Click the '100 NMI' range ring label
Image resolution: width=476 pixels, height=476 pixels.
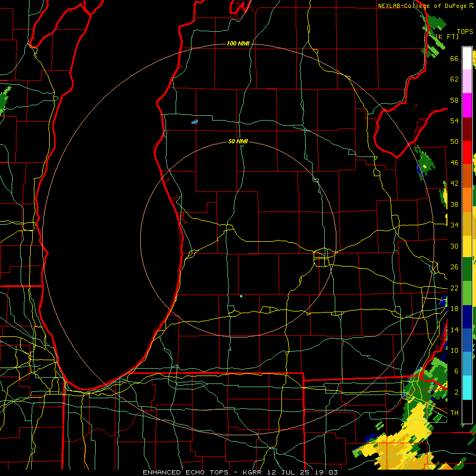coord(238,44)
